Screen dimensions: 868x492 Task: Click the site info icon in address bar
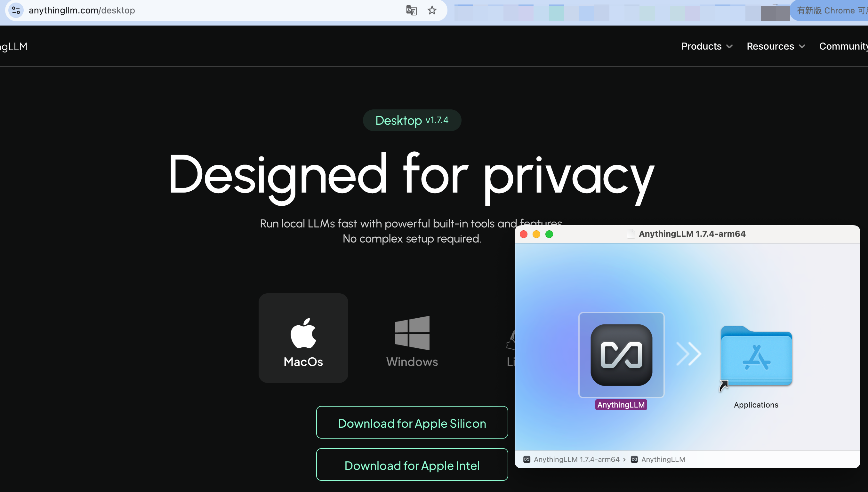pos(16,11)
